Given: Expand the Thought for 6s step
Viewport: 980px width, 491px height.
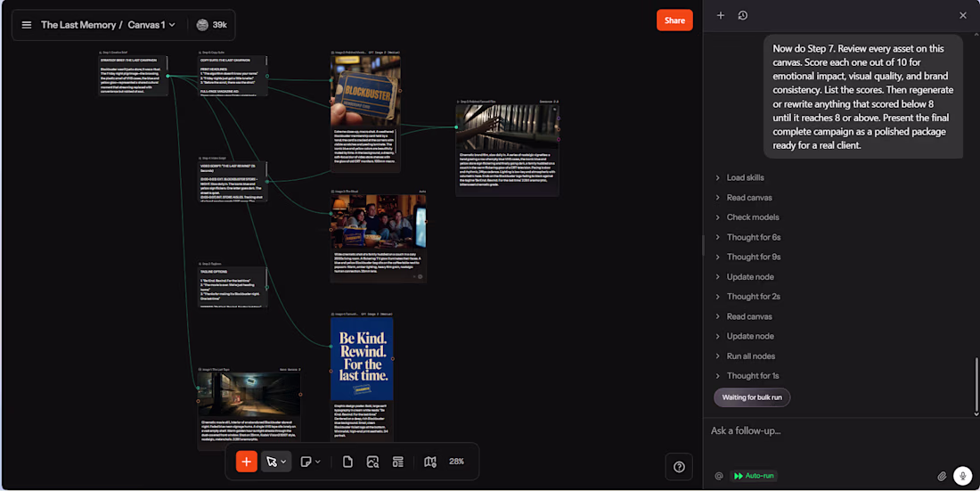Looking at the screenshot, I should pyautogui.click(x=753, y=237).
